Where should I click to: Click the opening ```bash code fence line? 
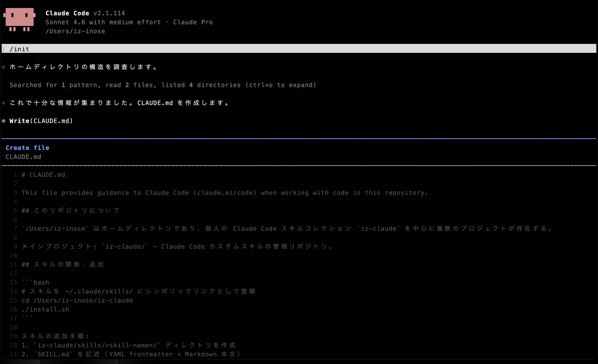point(35,282)
